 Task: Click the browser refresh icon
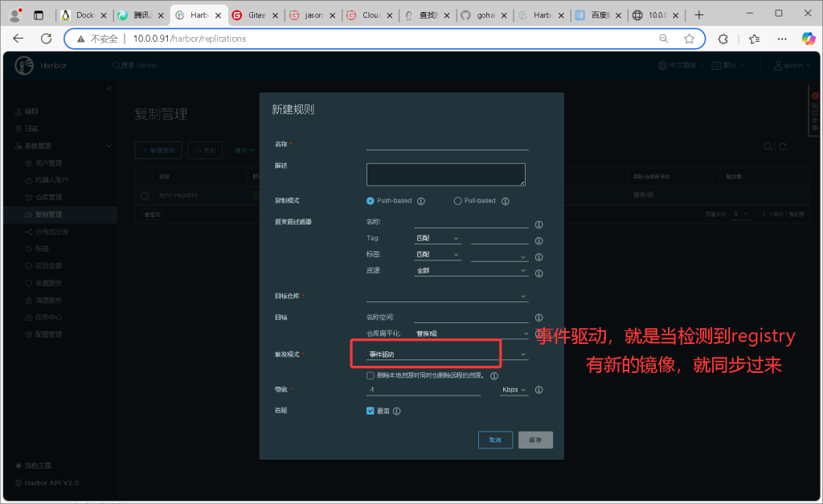pyautogui.click(x=46, y=39)
